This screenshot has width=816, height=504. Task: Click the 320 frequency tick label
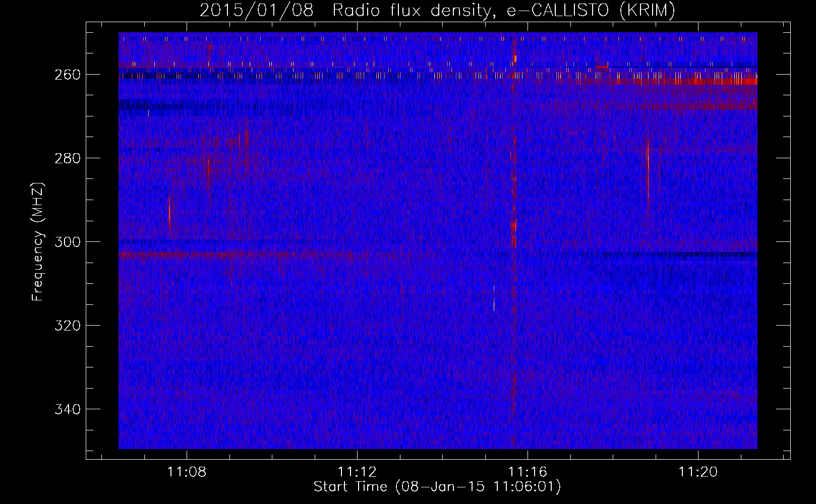[x=68, y=326]
